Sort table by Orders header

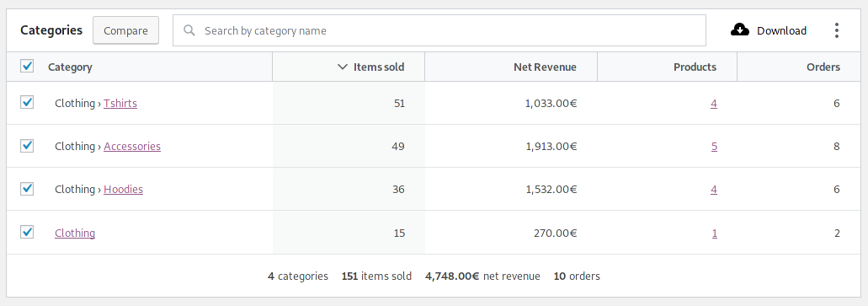pyautogui.click(x=823, y=67)
